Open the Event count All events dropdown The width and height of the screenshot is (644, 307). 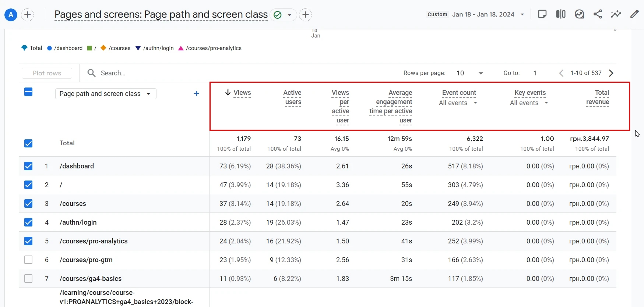pos(458,103)
